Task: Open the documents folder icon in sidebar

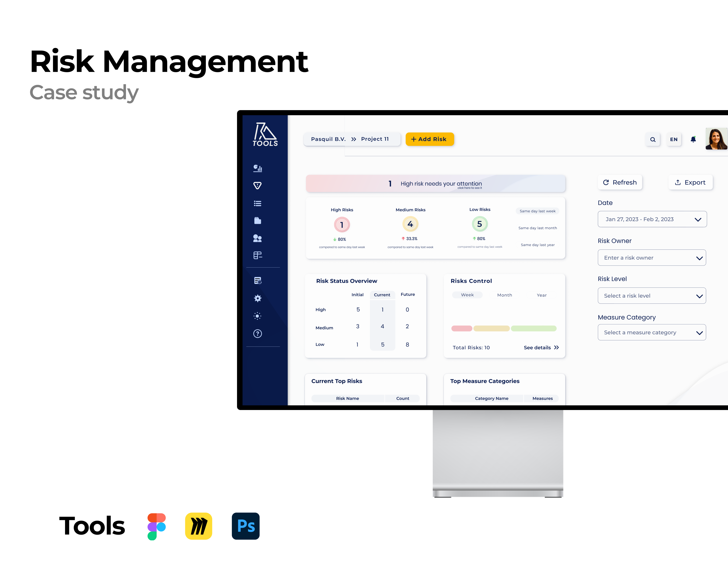Action: pyautogui.click(x=257, y=220)
